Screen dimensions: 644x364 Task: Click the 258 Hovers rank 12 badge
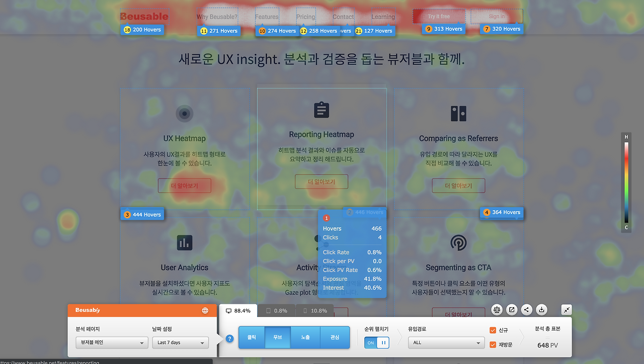coord(319,31)
